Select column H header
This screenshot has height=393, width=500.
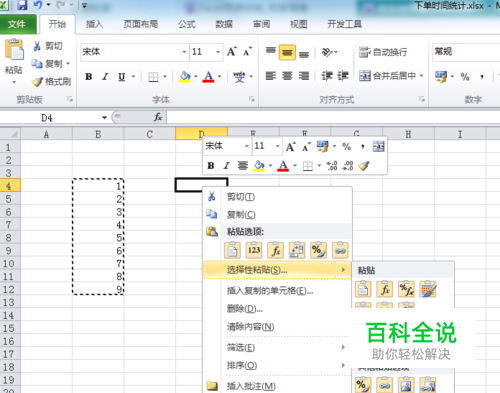click(x=408, y=134)
